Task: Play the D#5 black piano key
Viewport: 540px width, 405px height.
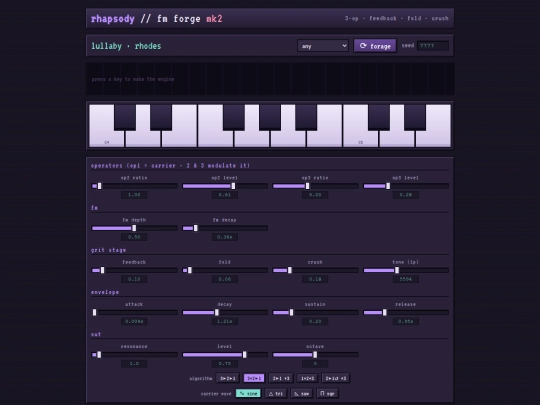Action: point(415,117)
